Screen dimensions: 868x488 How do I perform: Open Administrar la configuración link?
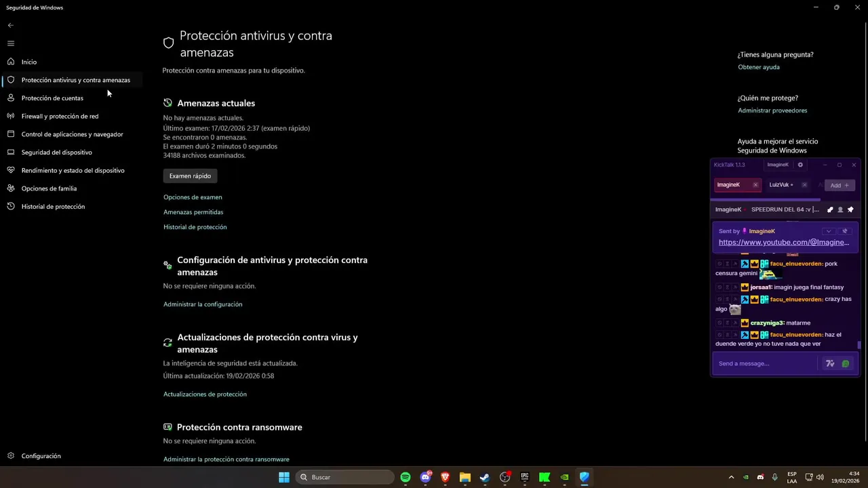[203, 304]
